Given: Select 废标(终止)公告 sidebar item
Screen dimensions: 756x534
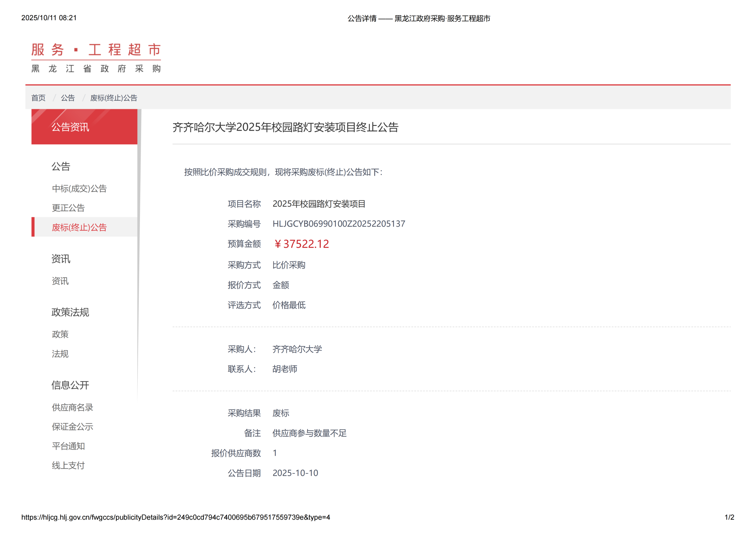Looking at the screenshot, I should point(79,227).
